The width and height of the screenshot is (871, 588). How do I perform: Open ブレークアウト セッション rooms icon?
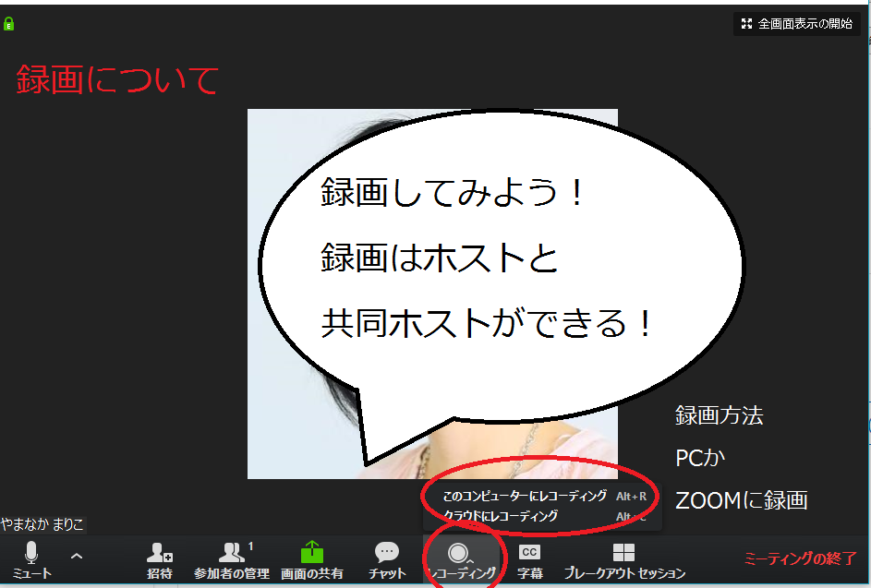[x=623, y=560]
